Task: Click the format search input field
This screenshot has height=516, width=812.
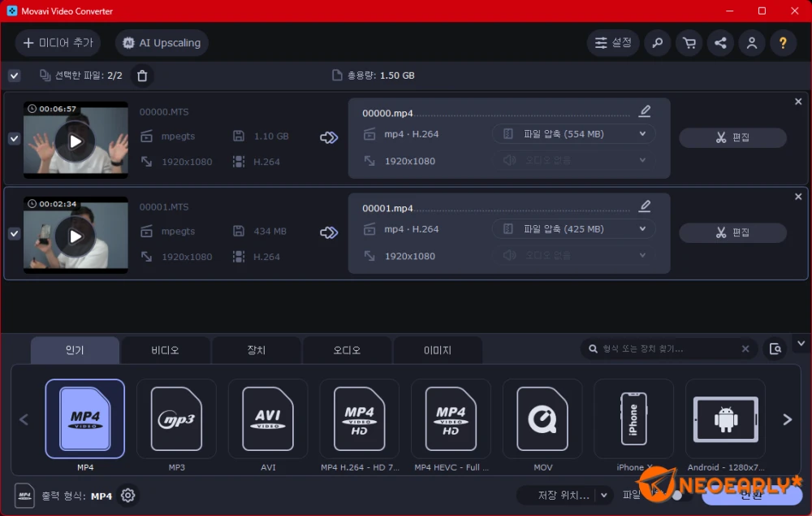Action: (668, 349)
